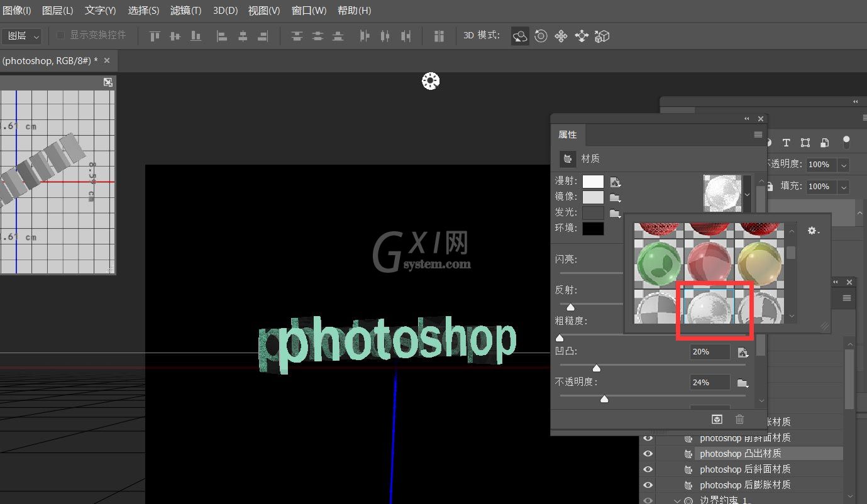Click the auto-align layers icon

coord(439,36)
